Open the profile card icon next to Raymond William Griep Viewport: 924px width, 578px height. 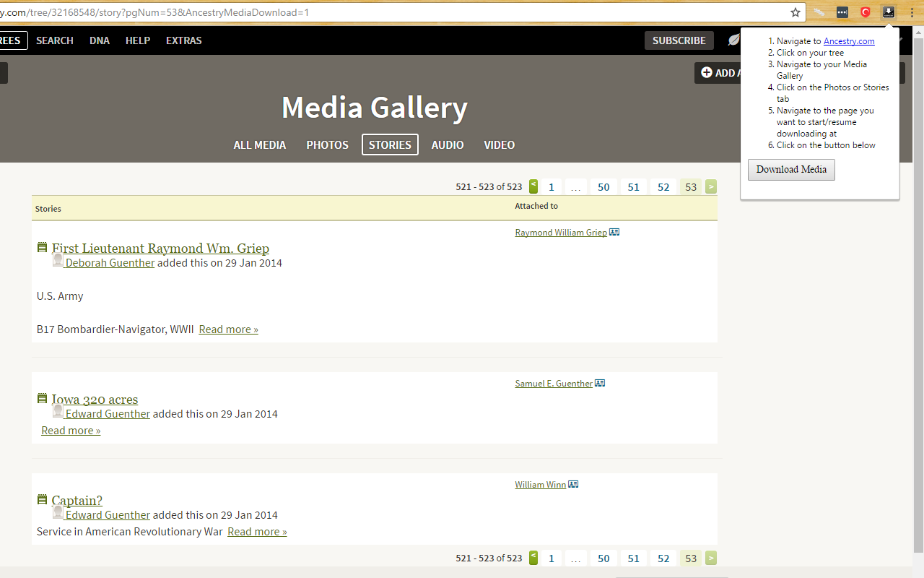pos(614,231)
